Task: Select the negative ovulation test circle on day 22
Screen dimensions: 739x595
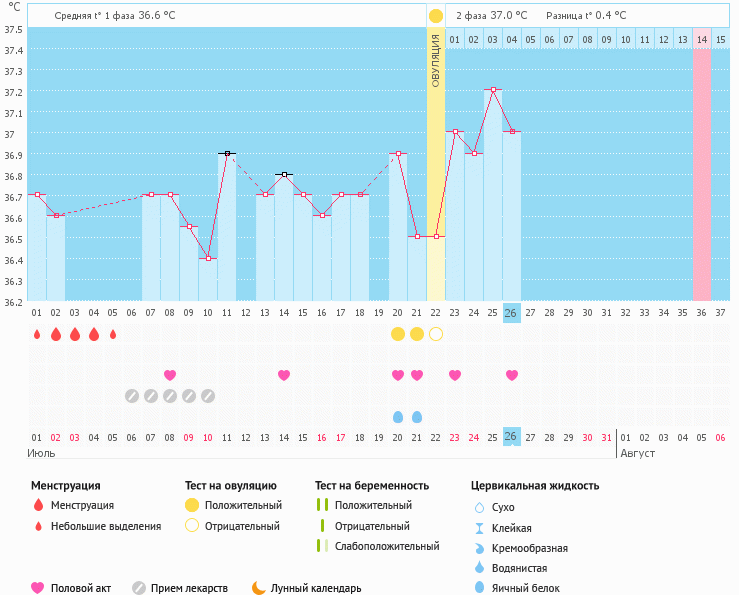Action: tap(436, 334)
